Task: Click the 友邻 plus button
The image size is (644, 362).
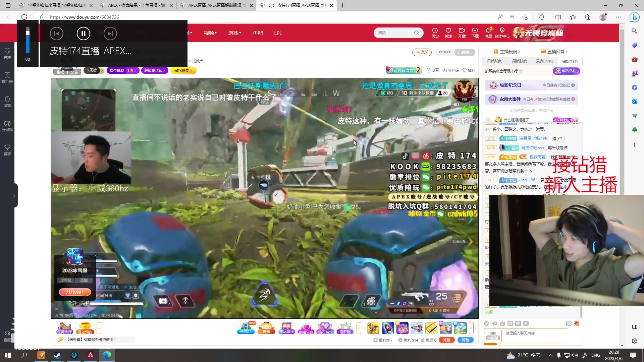Action: click(x=422, y=52)
